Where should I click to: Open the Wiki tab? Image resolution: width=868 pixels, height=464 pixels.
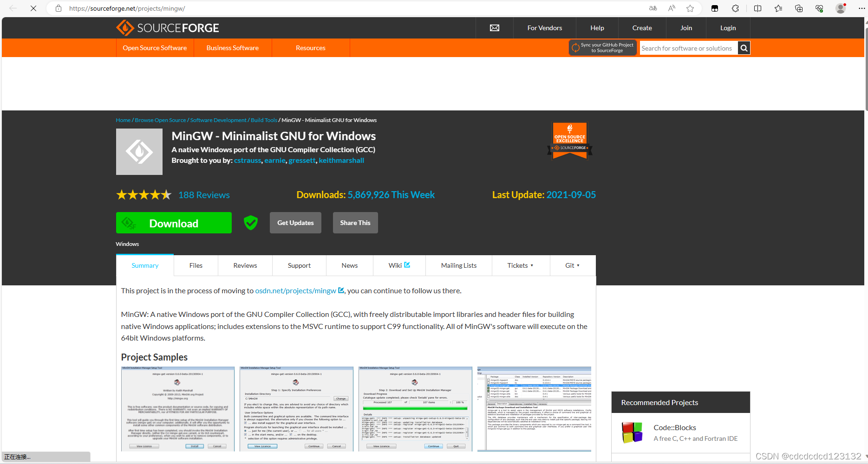pyautogui.click(x=399, y=265)
